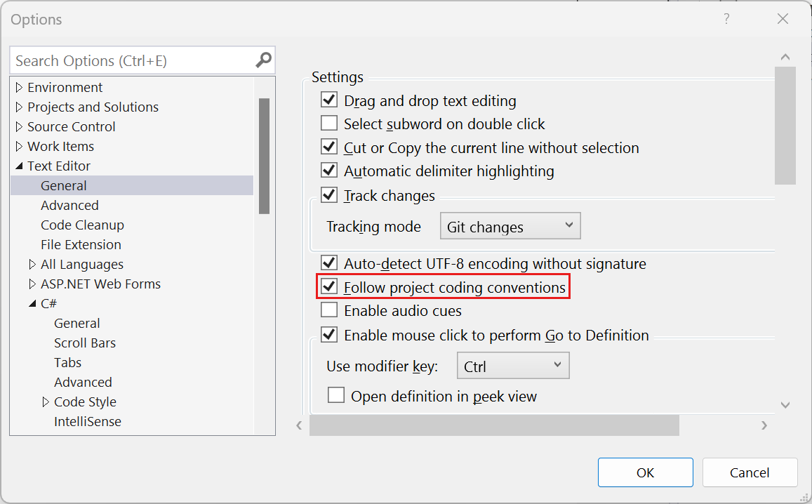Enable Select subword on double click
Image resolution: width=812 pixels, height=504 pixels.
coord(329,123)
